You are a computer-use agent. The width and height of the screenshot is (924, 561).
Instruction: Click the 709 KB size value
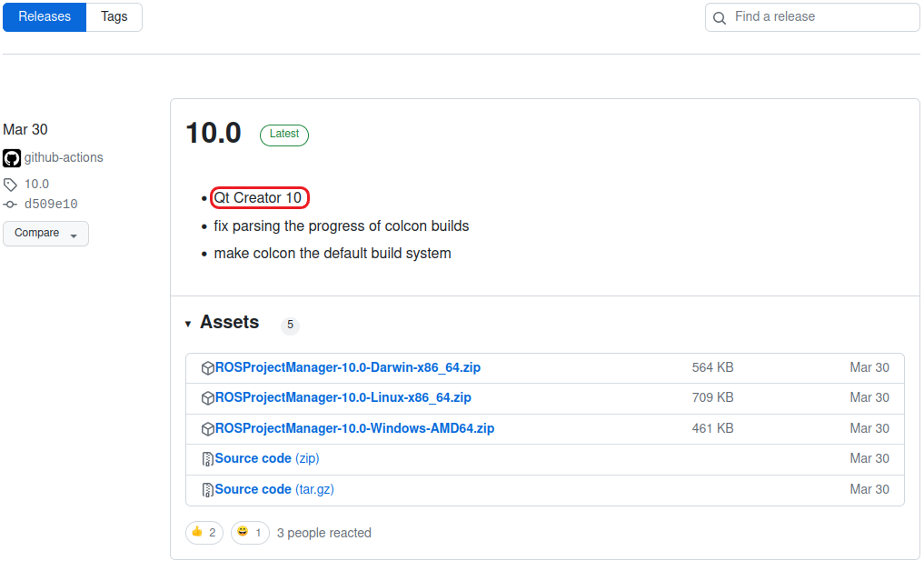click(x=712, y=397)
